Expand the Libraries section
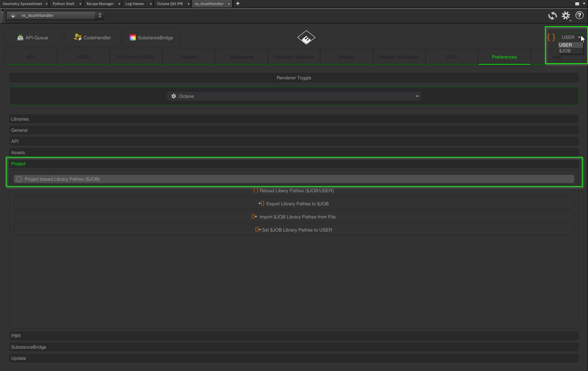The width and height of the screenshot is (588, 371). (20, 119)
